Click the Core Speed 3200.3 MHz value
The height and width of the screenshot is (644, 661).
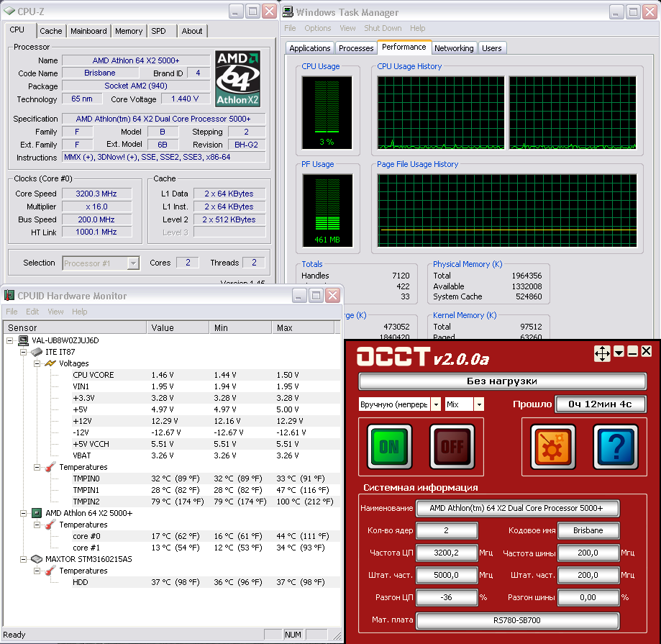96,194
